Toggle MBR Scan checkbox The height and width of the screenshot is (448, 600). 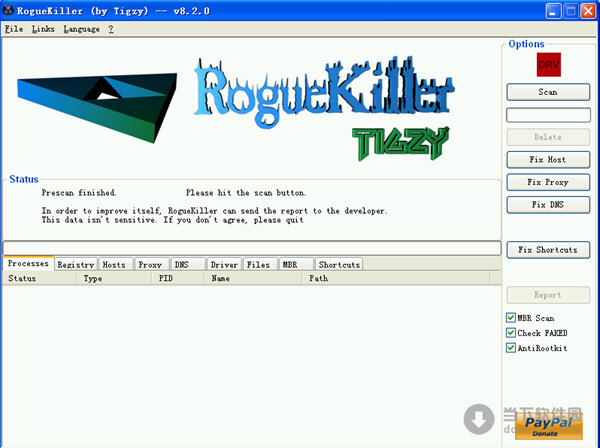[x=510, y=318]
